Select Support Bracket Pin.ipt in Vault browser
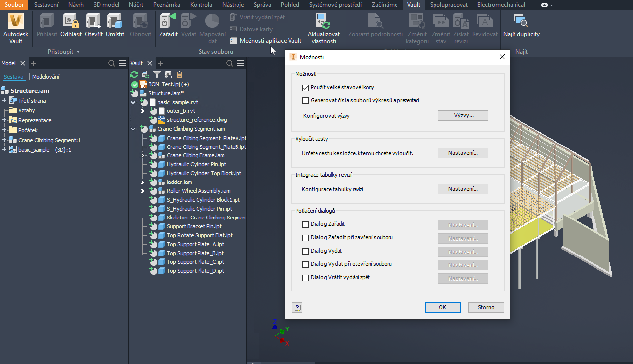Screen dimensions: 633x364 pos(194,226)
